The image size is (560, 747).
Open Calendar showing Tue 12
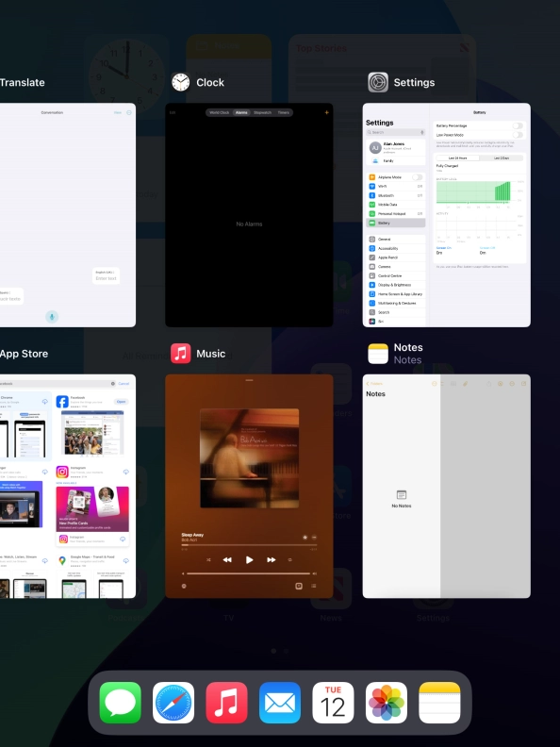(333, 703)
